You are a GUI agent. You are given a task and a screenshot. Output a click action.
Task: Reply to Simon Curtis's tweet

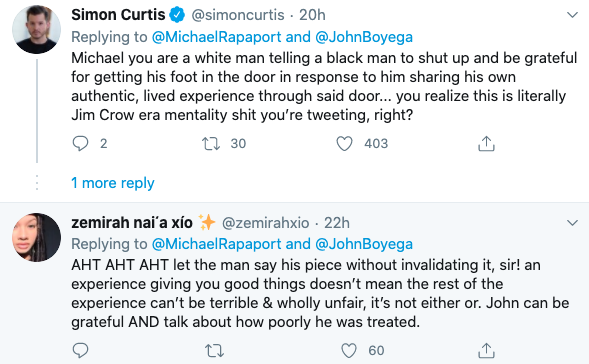point(80,143)
